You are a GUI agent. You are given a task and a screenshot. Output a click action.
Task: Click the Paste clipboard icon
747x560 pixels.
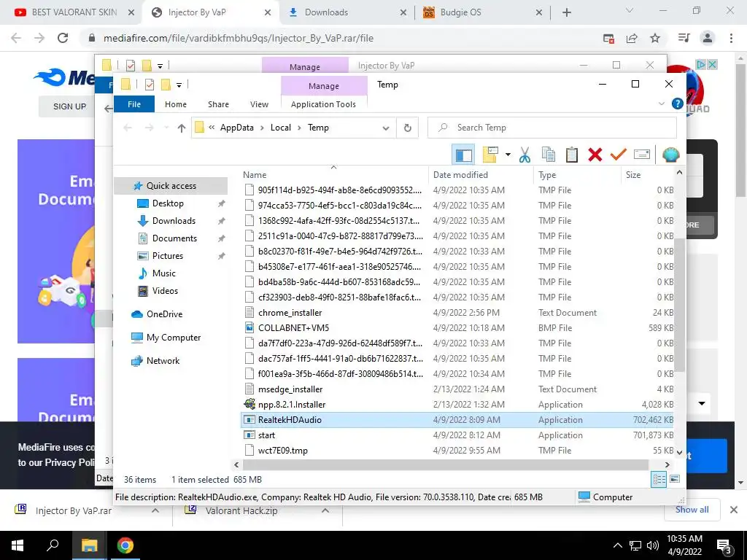pyautogui.click(x=572, y=155)
